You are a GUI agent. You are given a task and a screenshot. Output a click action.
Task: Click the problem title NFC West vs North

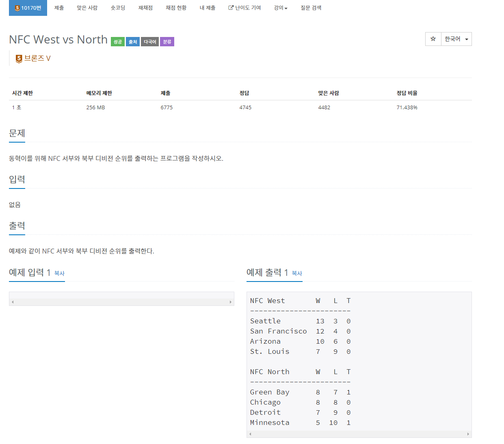(x=58, y=39)
